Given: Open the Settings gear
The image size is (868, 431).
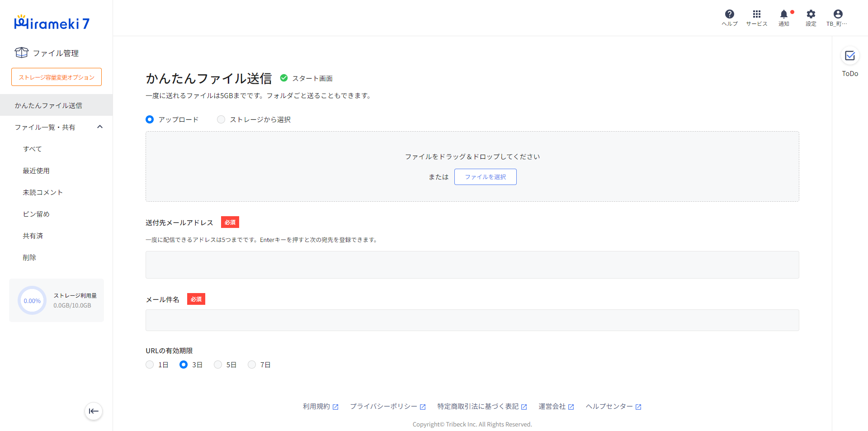Looking at the screenshot, I should pyautogui.click(x=811, y=17).
